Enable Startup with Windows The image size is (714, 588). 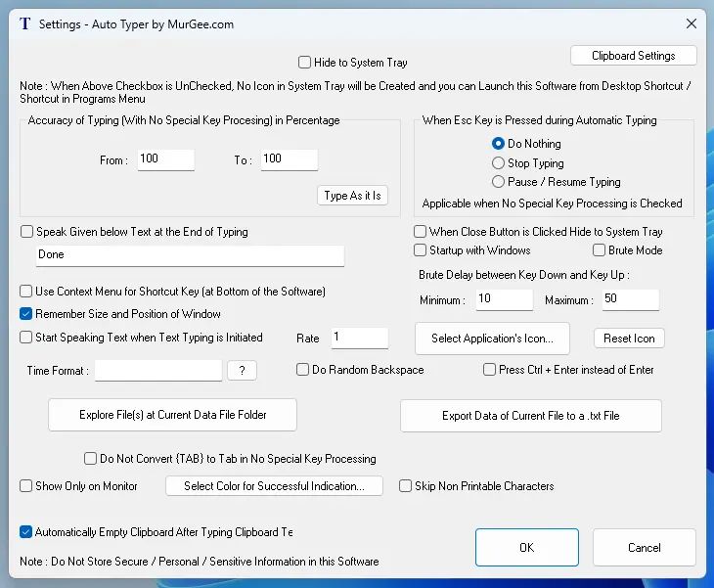[x=420, y=250]
